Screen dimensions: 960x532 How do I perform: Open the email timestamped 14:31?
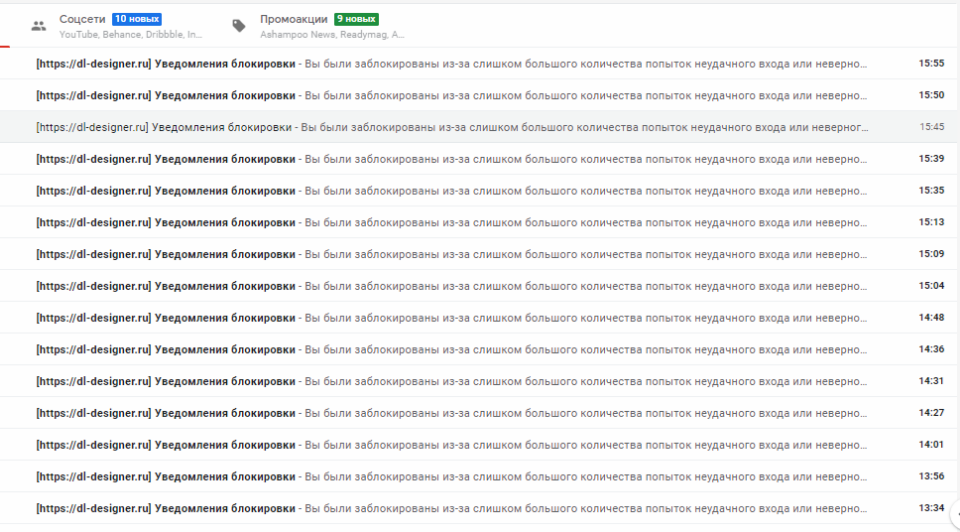click(x=450, y=381)
